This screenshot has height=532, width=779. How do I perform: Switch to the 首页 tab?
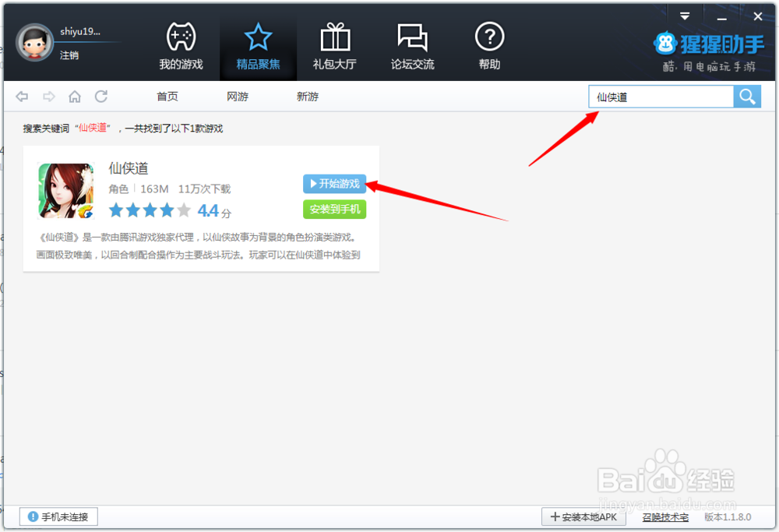click(167, 97)
